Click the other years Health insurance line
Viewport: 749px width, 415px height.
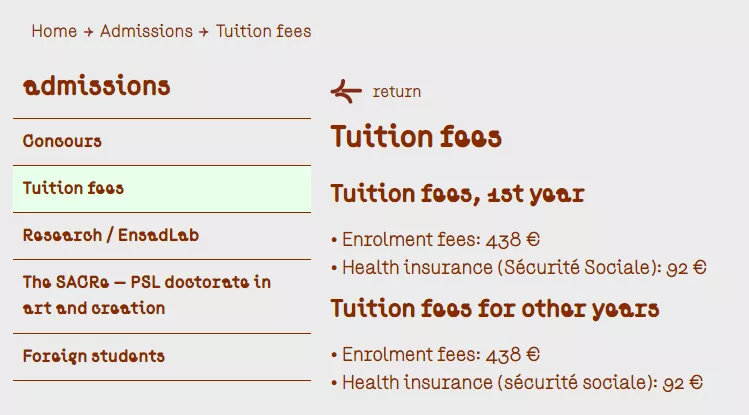coord(517,382)
